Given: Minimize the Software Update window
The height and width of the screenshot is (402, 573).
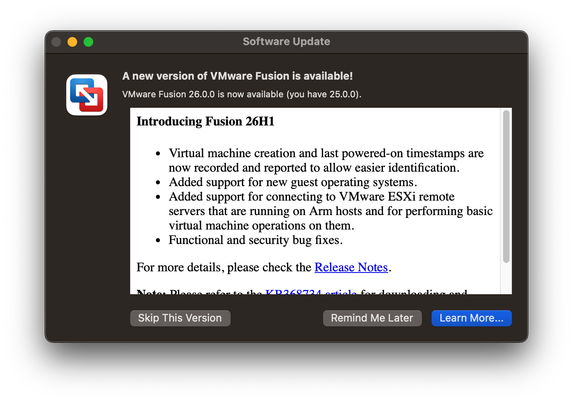Looking at the screenshot, I should [72, 42].
